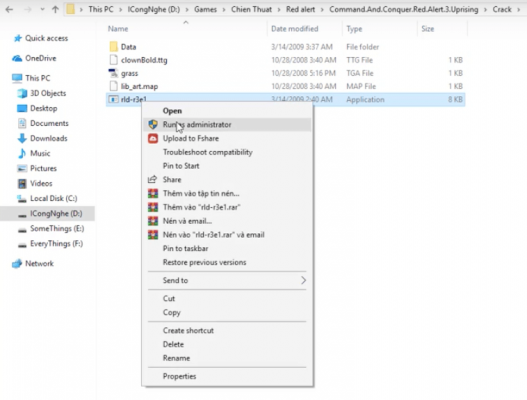The height and width of the screenshot is (400, 527).
Task: Open Local Disk (C:) in sidebar
Action: [47, 198]
